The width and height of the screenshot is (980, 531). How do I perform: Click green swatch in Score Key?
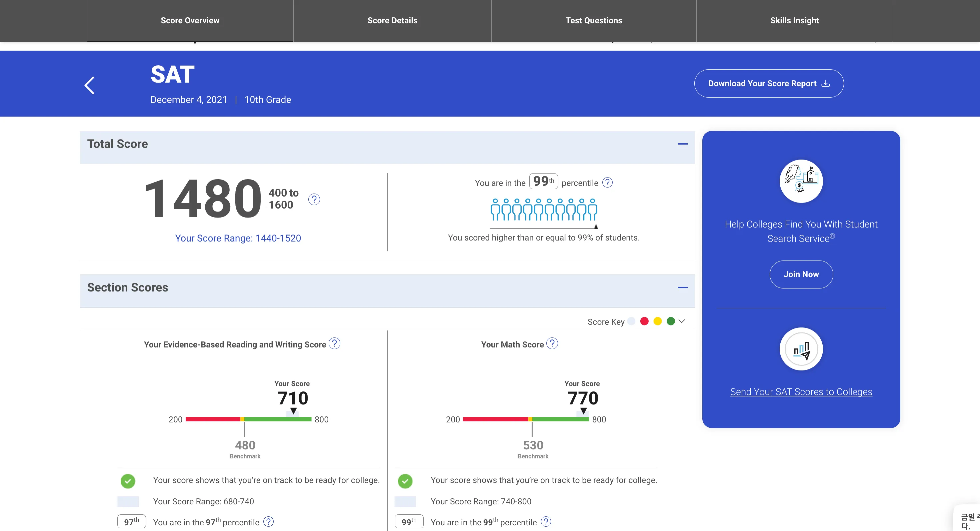[671, 321]
